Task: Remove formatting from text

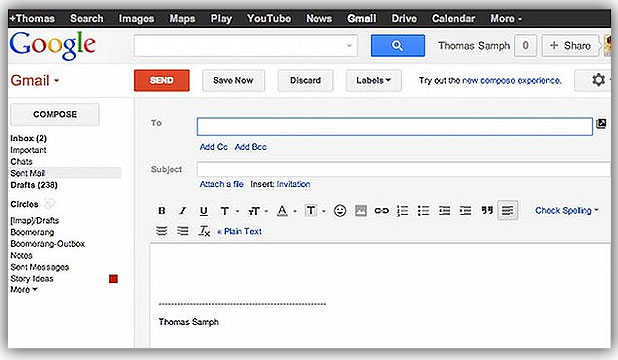Action: click(204, 231)
